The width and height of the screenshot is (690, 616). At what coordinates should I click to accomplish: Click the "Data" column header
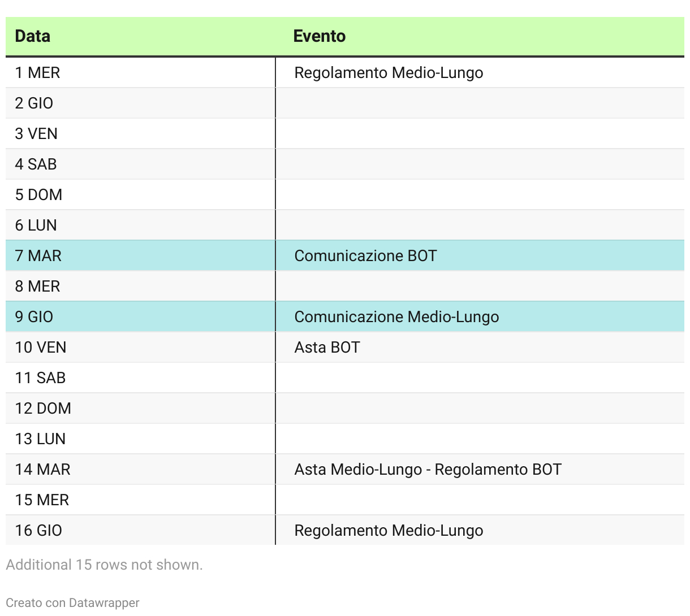(x=33, y=36)
